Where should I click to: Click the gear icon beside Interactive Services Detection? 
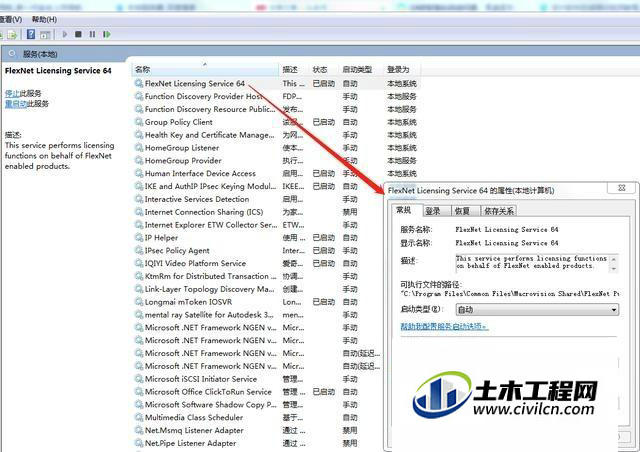[x=139, y=199]
